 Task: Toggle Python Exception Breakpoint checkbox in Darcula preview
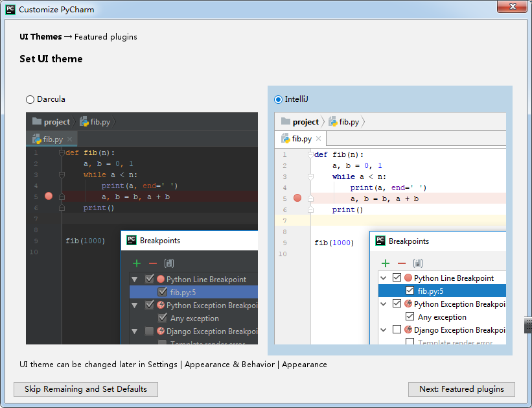tap(150, 305)
